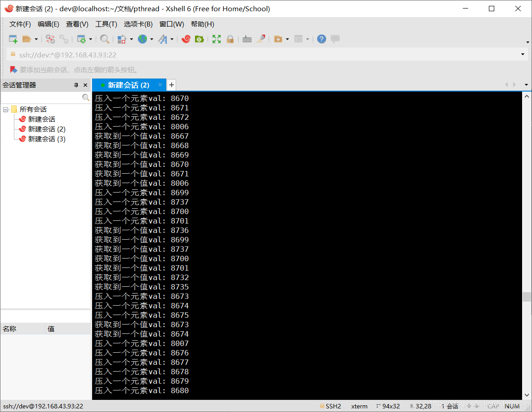Select the 所有会话 folder
Viewport: 532px width, 412px height.
point(33,110)
